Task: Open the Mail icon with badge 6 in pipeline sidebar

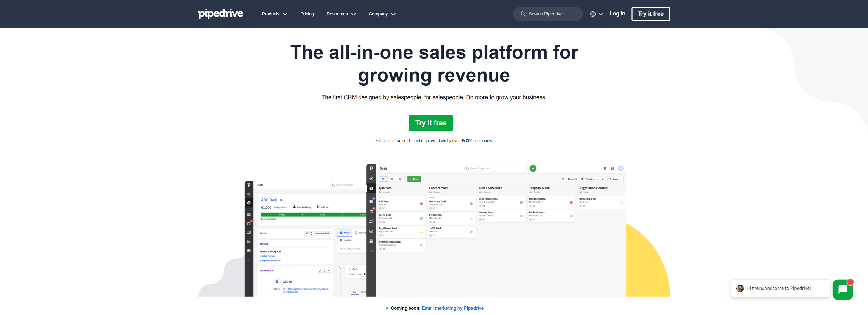Action: pos(371,201)
